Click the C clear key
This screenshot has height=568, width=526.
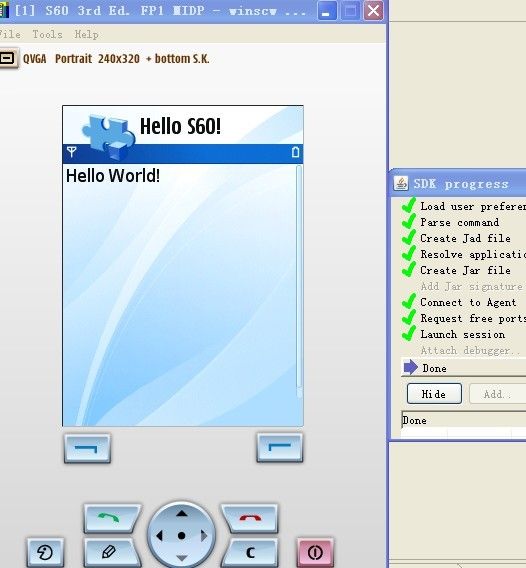pyautogui.click(x=251, y=552)
